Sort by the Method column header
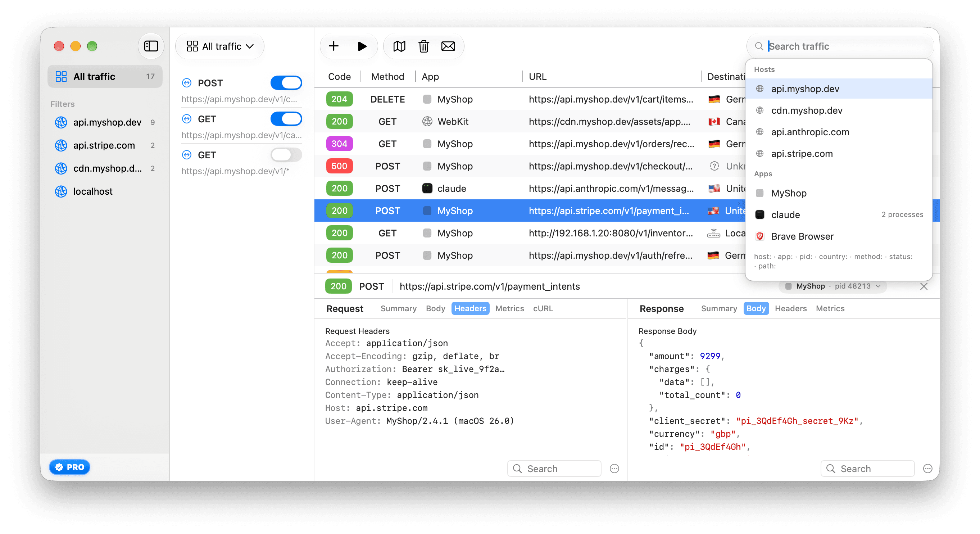 tap(387, 77)
